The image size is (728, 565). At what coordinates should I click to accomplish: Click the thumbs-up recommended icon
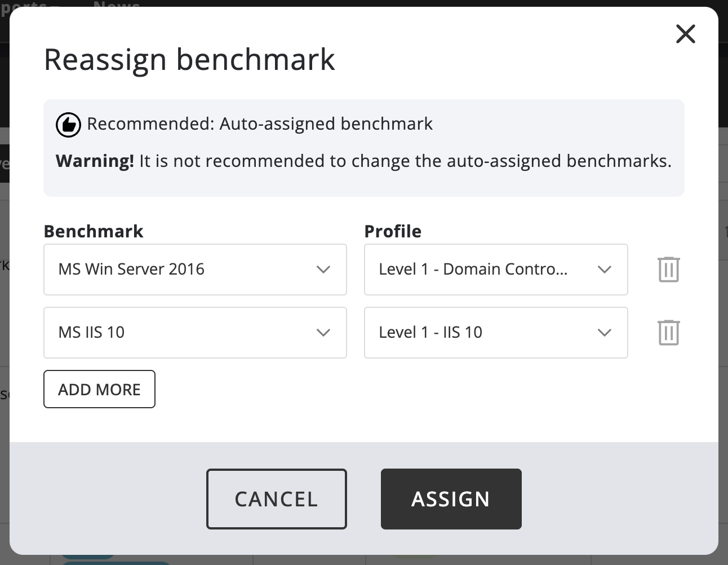(68, 125)
